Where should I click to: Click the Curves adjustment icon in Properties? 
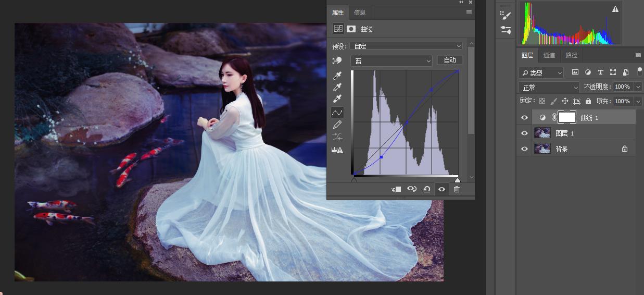click(338, 29)
